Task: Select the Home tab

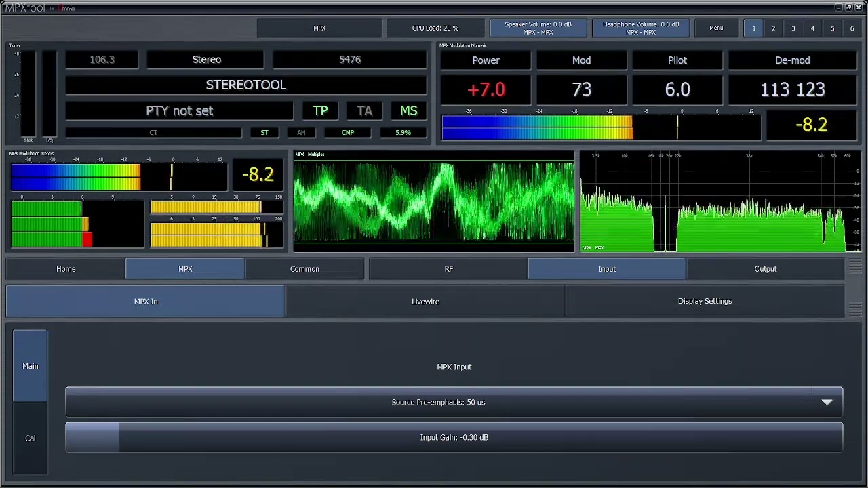Action: (x=66, y=269)
